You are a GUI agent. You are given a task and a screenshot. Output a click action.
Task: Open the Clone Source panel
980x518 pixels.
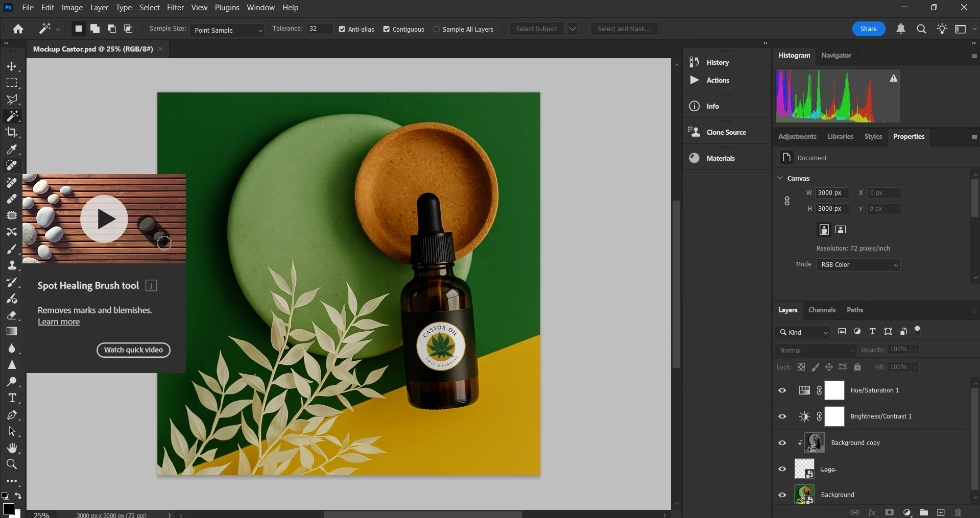click(726, 132)
